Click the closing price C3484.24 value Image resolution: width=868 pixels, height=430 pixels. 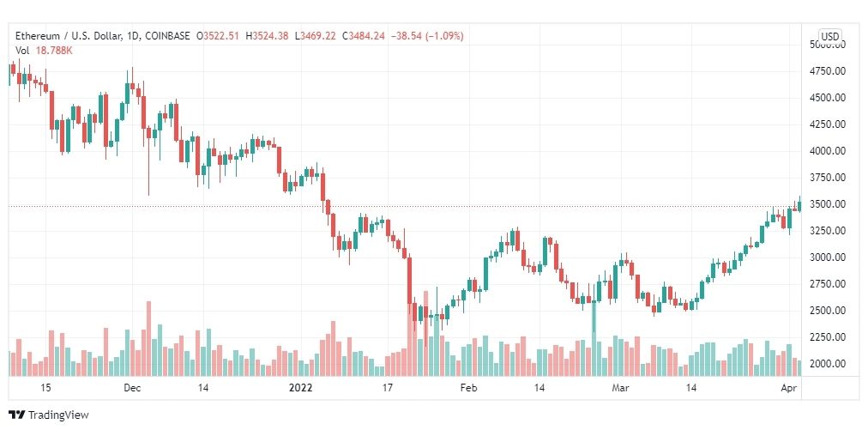tap(363, 36)
